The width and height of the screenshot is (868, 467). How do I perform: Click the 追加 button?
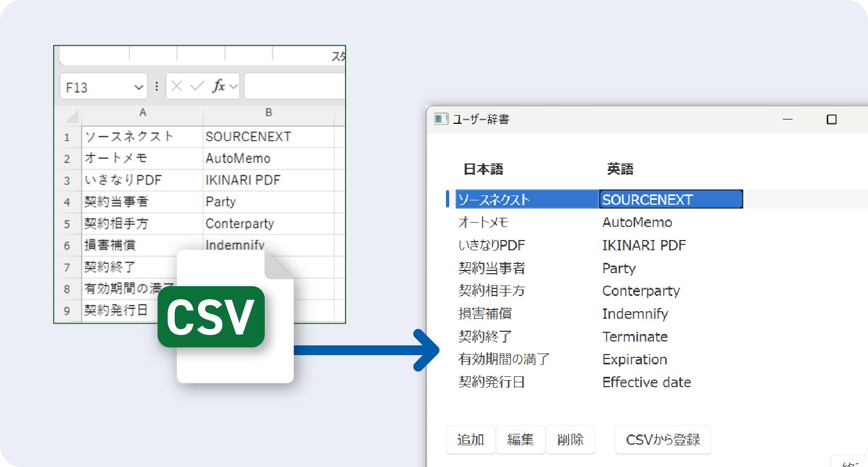tap(471, 439)
